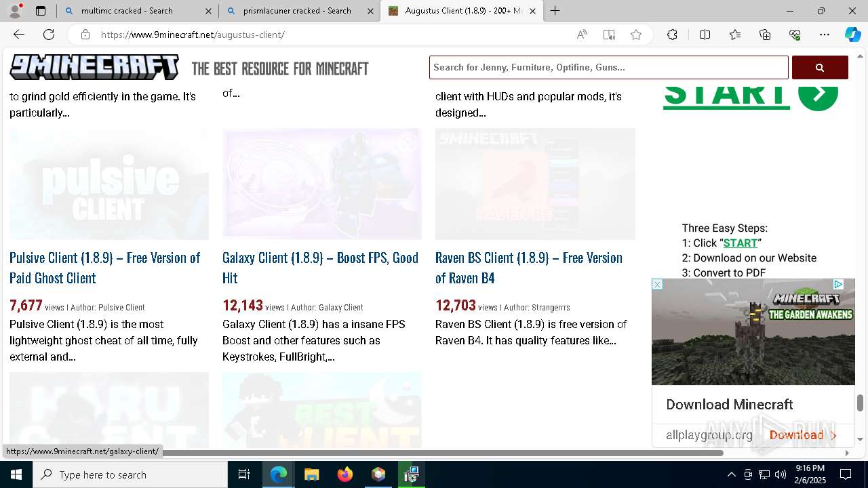The image size is (868, 488).
Task: Open a new browser tab
Action: 555,11
